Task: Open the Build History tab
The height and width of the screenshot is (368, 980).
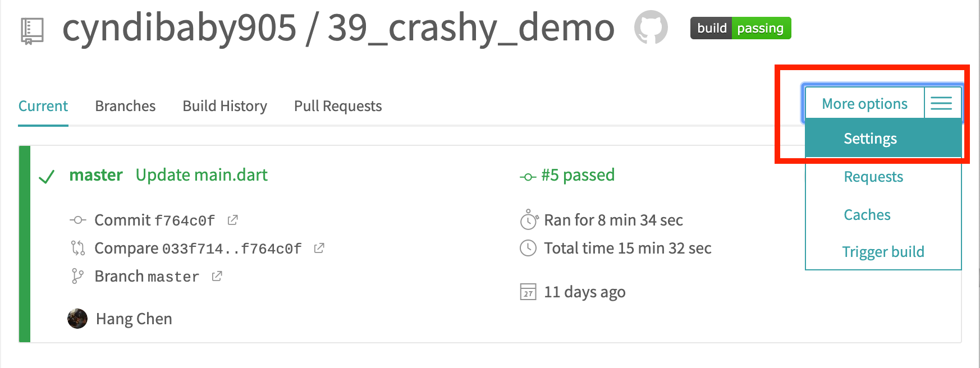Action: point(225,106)
